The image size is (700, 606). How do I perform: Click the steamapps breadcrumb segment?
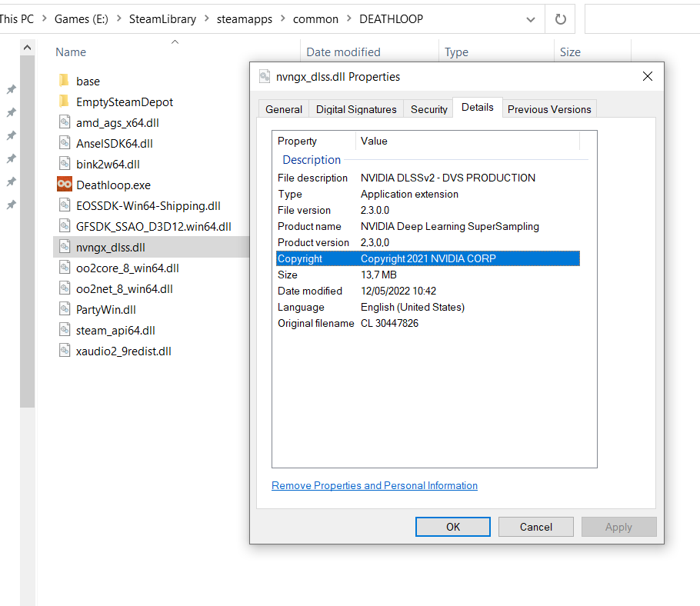244,19
